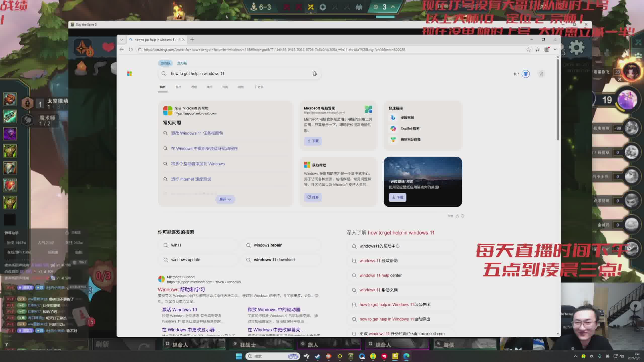644x362 pixels.
Task: Select the 图片 results tab
Action: pos(178,87)
